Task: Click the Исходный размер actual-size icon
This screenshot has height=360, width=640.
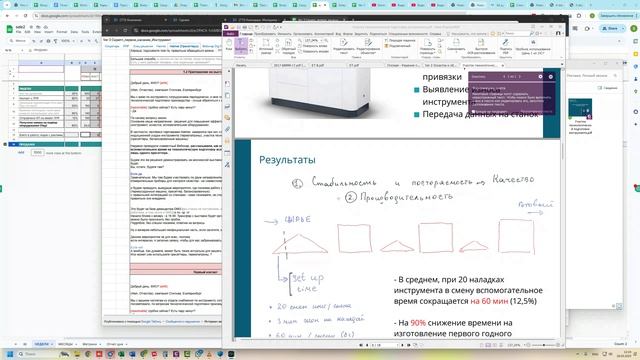Action: tap(266, 47)
